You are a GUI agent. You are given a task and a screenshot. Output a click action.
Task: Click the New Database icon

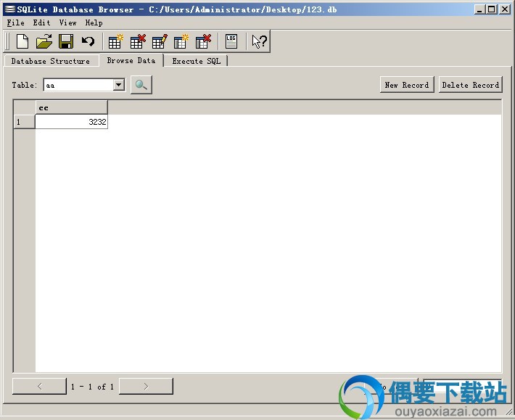[x=22, y=41]
